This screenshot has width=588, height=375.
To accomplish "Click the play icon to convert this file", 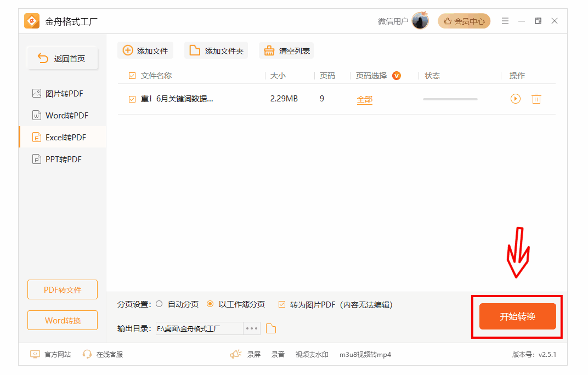I will (515, 99).
